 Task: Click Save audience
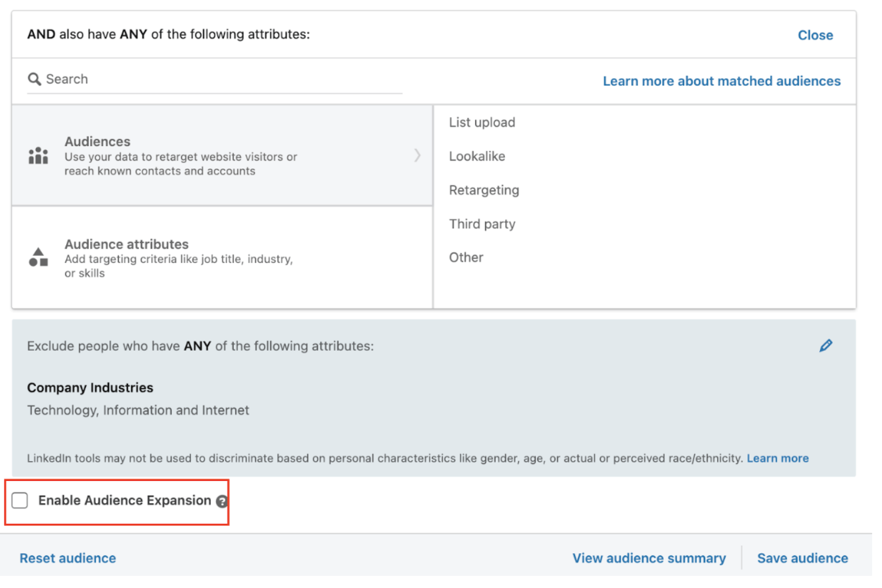click(x=802, y=558)
